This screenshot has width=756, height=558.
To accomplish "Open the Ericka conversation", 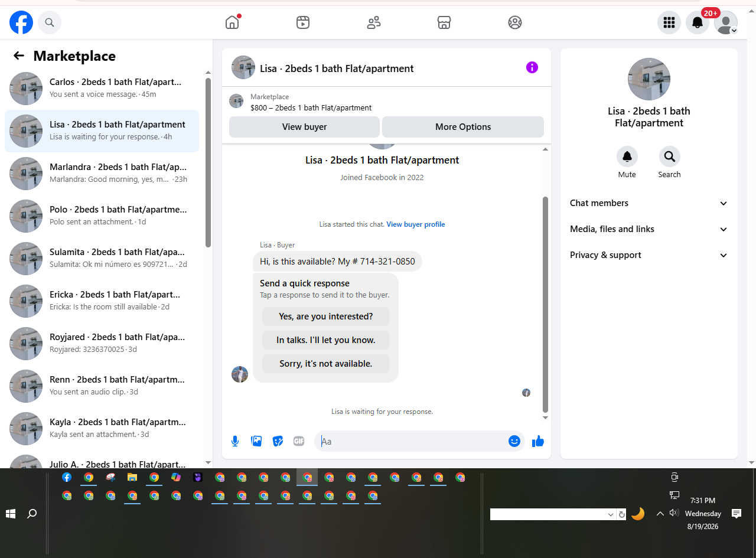I will pos(102,301).
